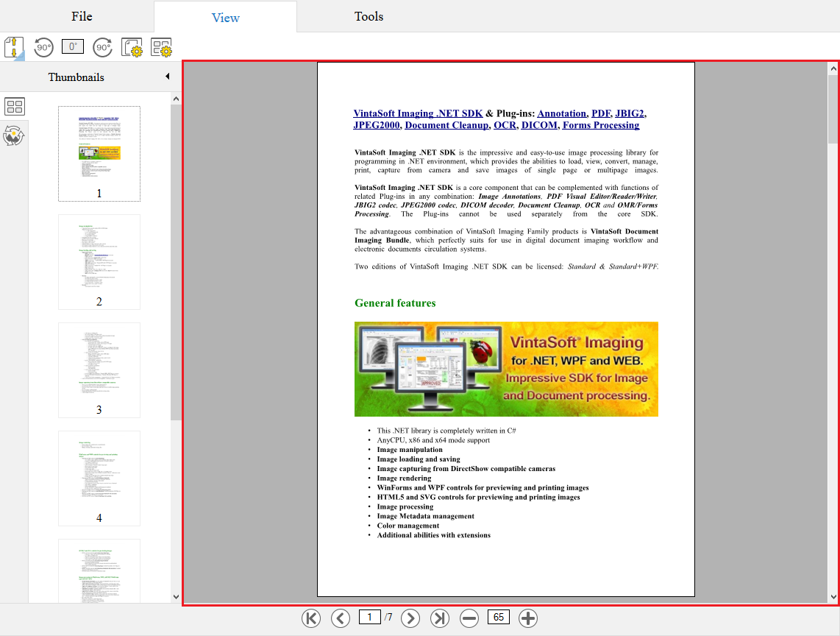Open thumbnail viewer settings gear icon
Image resolution: width=840 pixels, height=636 pixels.
[161, 48]
